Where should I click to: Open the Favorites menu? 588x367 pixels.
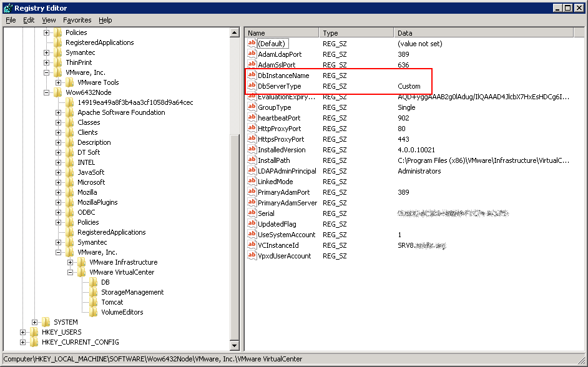pyautogui.click(x=77, y=20)
